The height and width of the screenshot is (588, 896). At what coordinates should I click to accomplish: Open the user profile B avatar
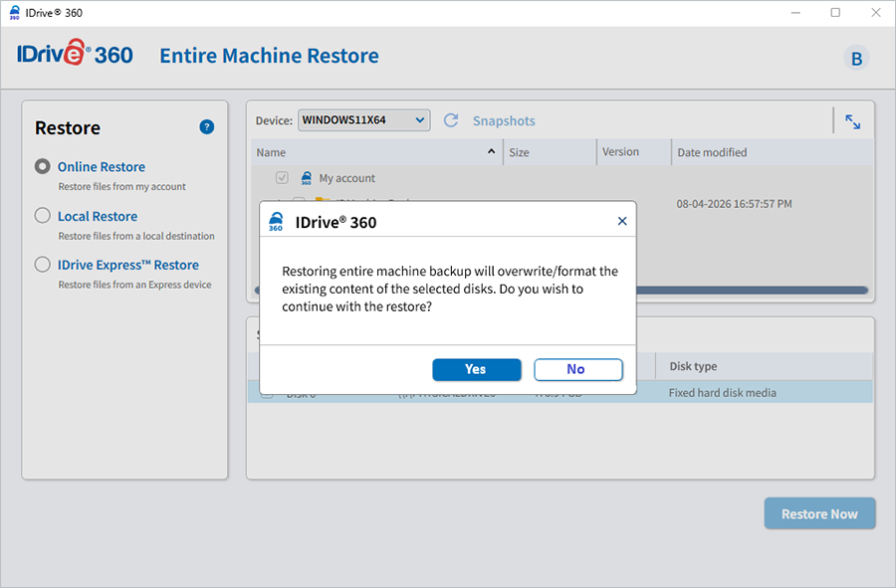[856, 59]
